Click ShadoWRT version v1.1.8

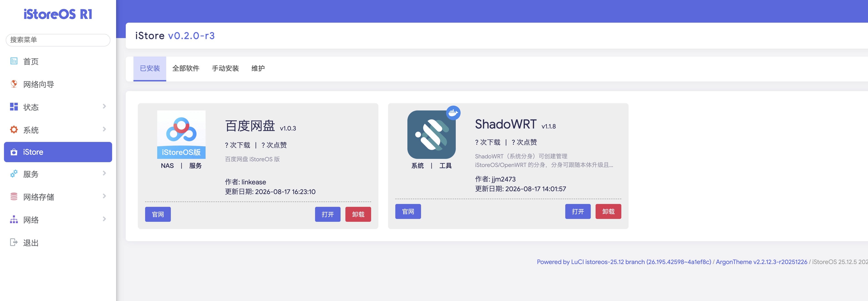tap(549, 126)
